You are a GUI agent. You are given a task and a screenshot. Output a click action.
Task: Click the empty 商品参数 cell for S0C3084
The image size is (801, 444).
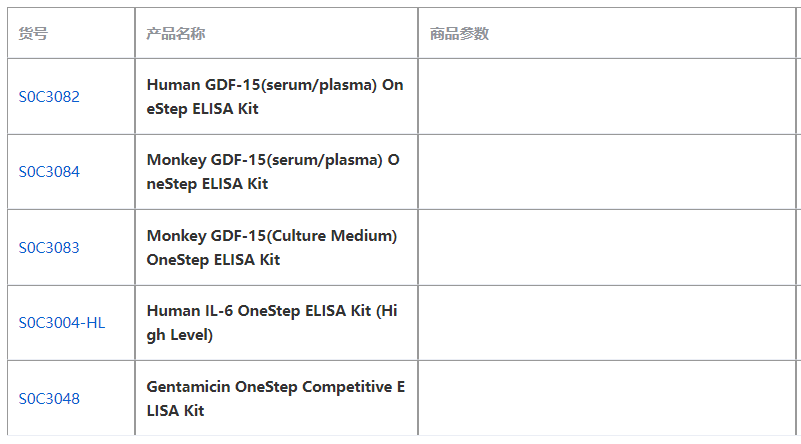pyautogui.click(x=607, y=172)
